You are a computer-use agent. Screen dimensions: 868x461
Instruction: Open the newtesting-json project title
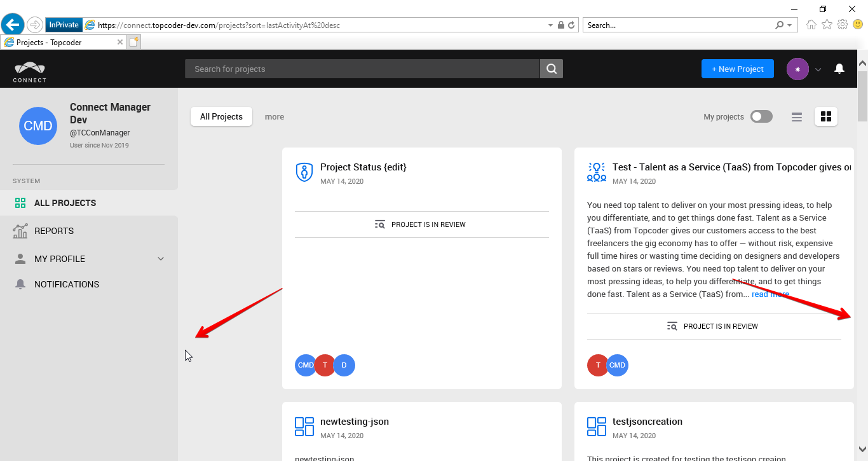pos(355,422)
